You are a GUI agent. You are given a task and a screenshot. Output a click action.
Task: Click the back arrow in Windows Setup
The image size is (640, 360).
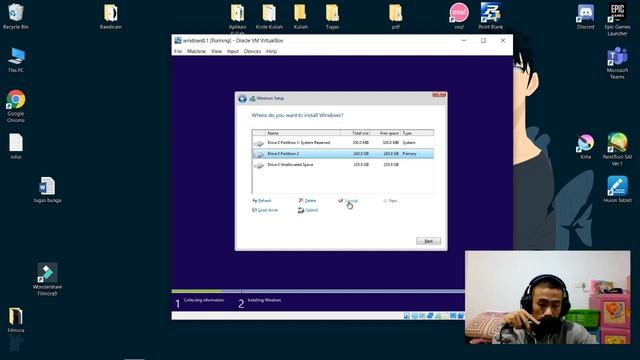coord(242,99)
